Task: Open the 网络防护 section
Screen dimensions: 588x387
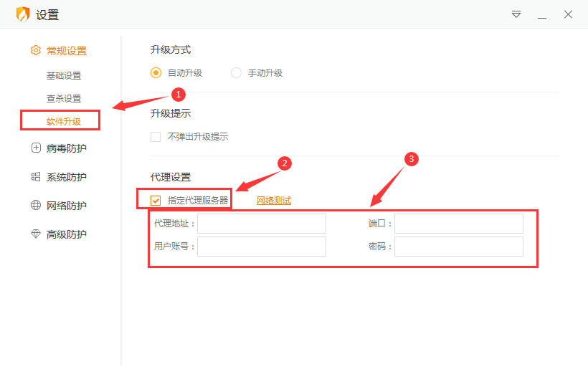Action: (67, 205)
